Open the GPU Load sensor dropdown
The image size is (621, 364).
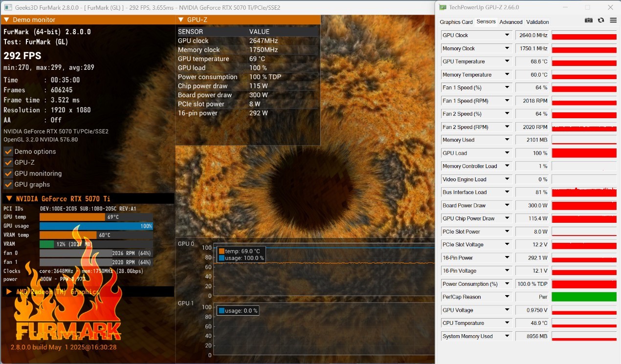[507, 153]
